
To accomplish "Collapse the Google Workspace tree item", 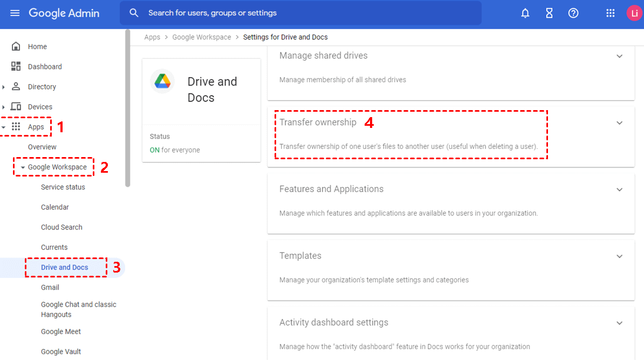I will click(23, 167).
